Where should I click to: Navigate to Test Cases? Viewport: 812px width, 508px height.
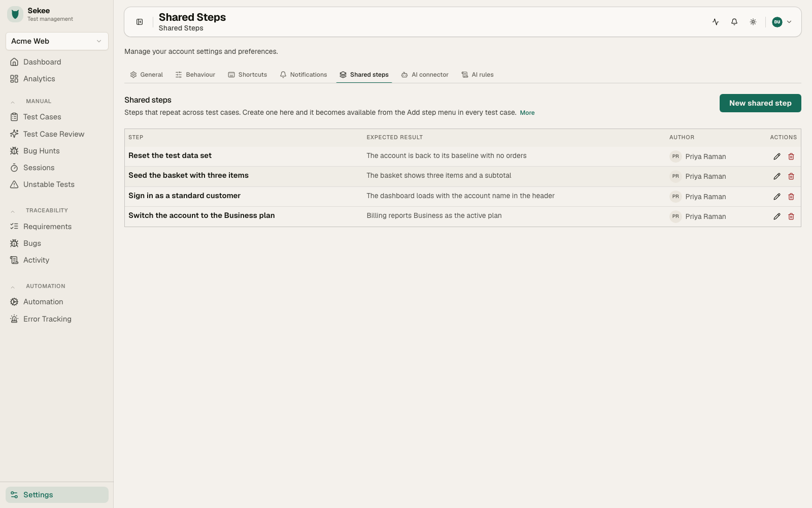[x=57, y=117]
